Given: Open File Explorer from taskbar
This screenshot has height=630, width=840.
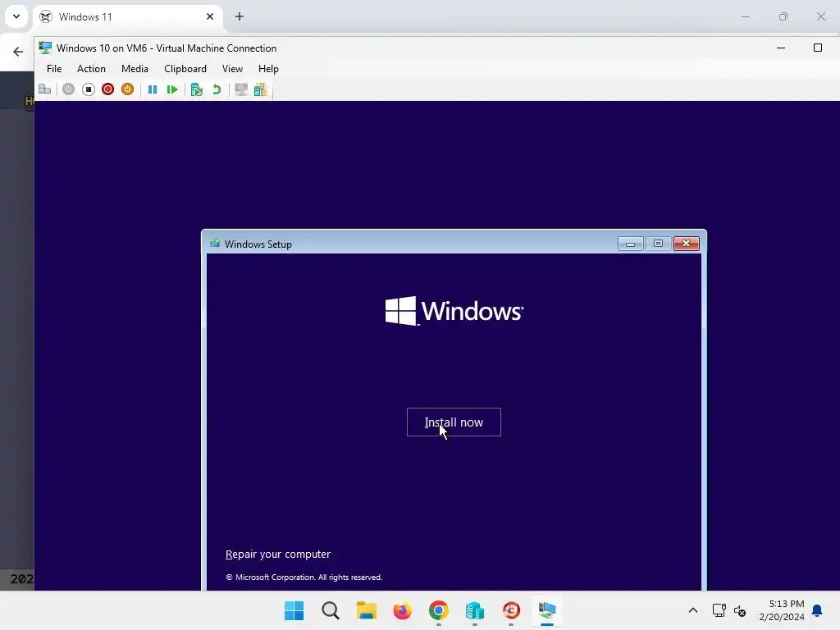Looking at the screenshot, I should [367, 610].
